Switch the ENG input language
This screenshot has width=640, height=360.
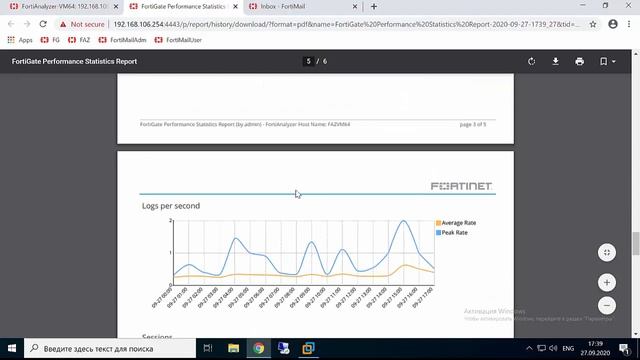click(x=568, y=349)
